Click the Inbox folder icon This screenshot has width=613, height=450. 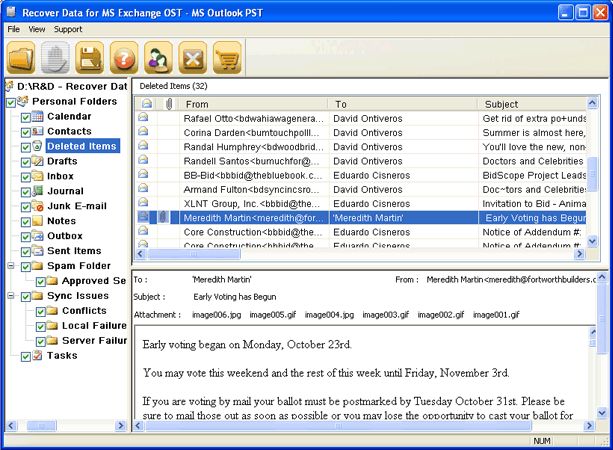tap(38, 176)
